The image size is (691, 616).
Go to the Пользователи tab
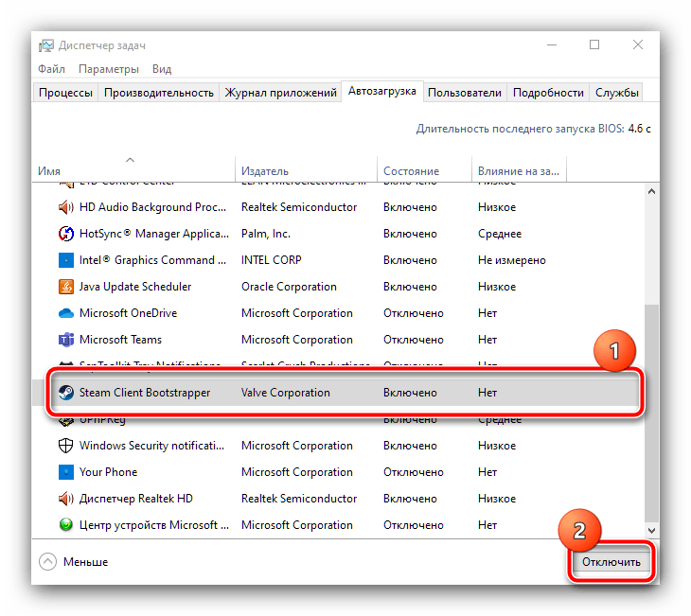pos(465,93)
